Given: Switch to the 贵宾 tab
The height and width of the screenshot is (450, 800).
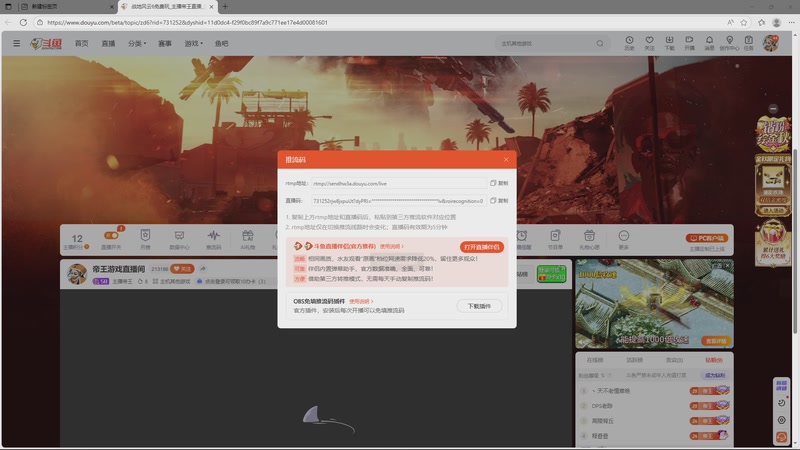Looking at the screenshot, I should click(674, 360).
